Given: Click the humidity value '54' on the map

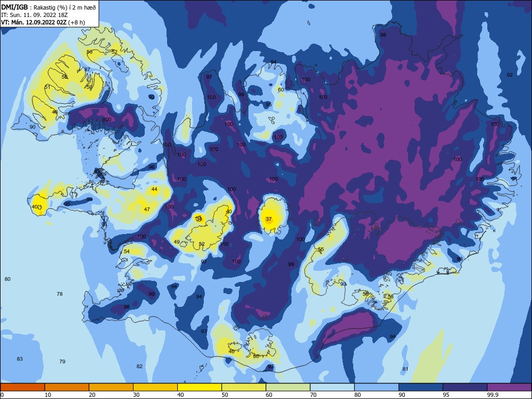Looking at the screenshot, I should [127, 252].
